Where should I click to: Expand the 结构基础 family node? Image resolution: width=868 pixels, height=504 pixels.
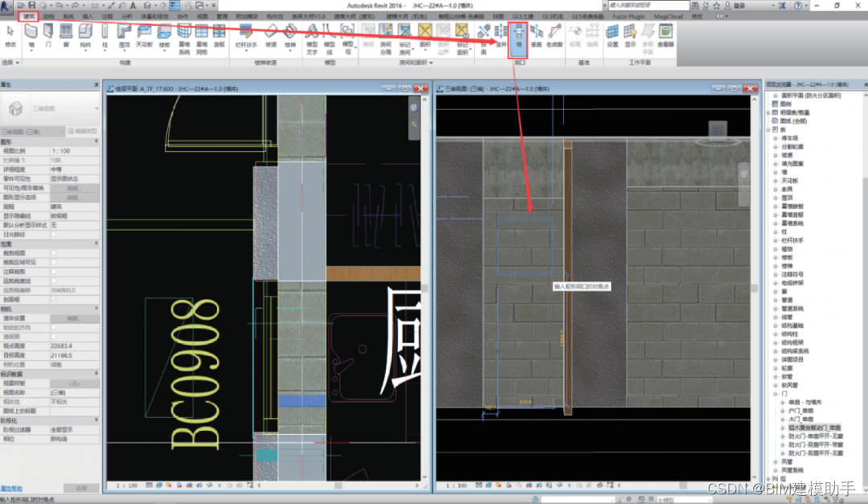[x=776, y=326]
